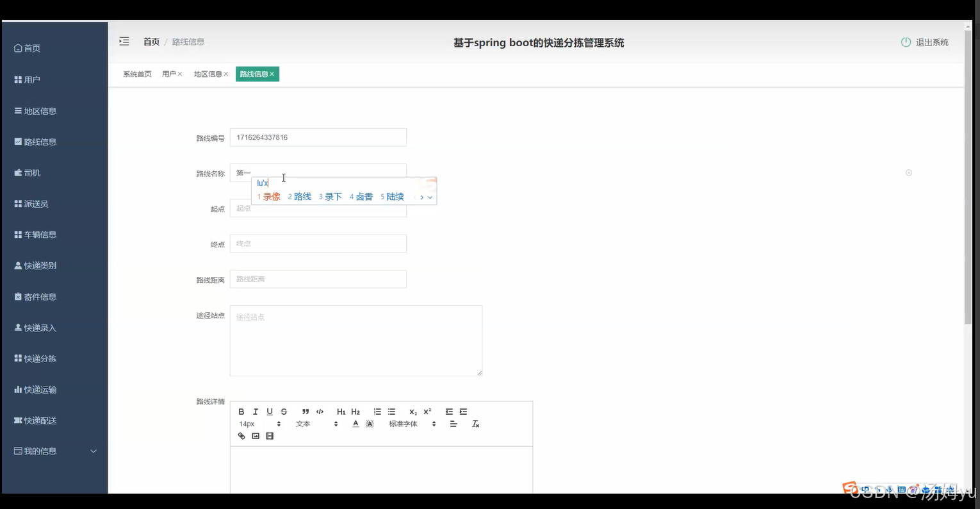Click the 路线编号 input field
Viewport: 980px width, 509px height.
tap(318, 137)
